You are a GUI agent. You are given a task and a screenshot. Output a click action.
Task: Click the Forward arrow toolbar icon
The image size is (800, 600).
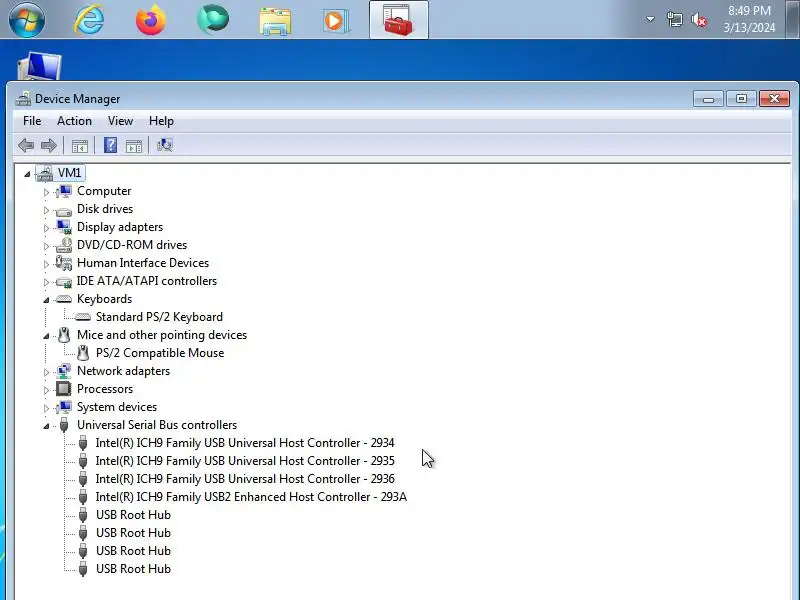[x=48, y=146]
